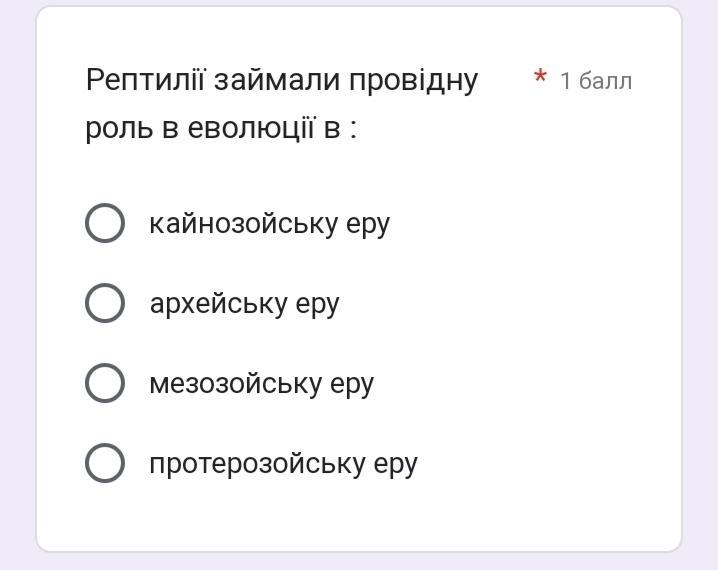
Task: Select the кайнозойську еру radio button
Action: (105, 223)
